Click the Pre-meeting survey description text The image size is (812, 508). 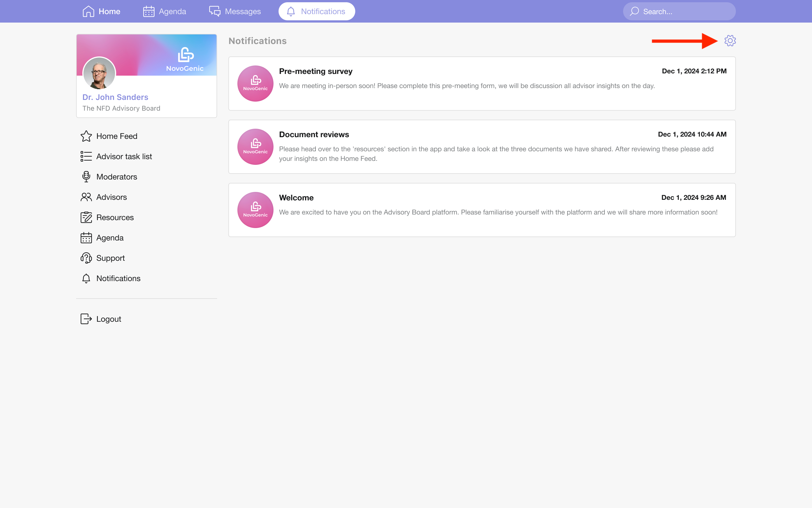click(x=467, y=86)
